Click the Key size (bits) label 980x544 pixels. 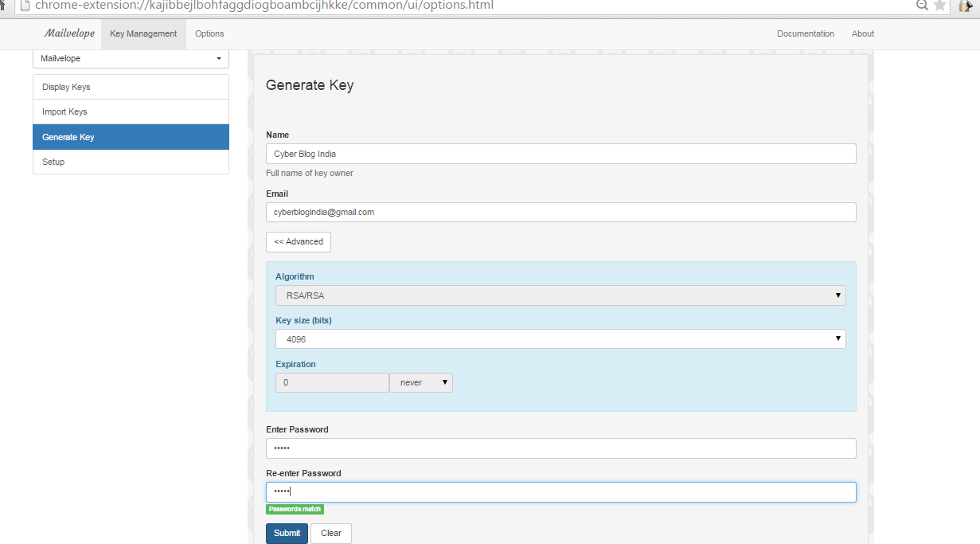pyautogui.click(x=303, y=321)
